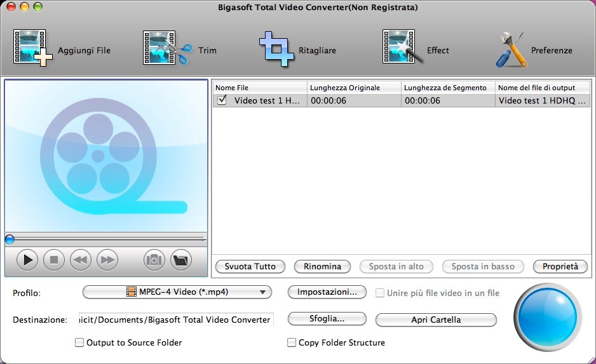This screenshot has height=364, width=596.
Task: Toggle Unire più file video in un file
Action: [379, 293]
